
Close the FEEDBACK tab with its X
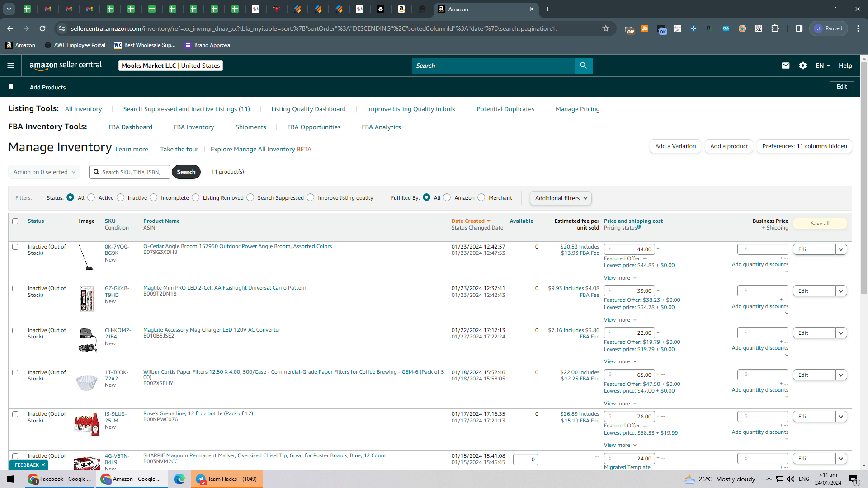click(43, 465)
